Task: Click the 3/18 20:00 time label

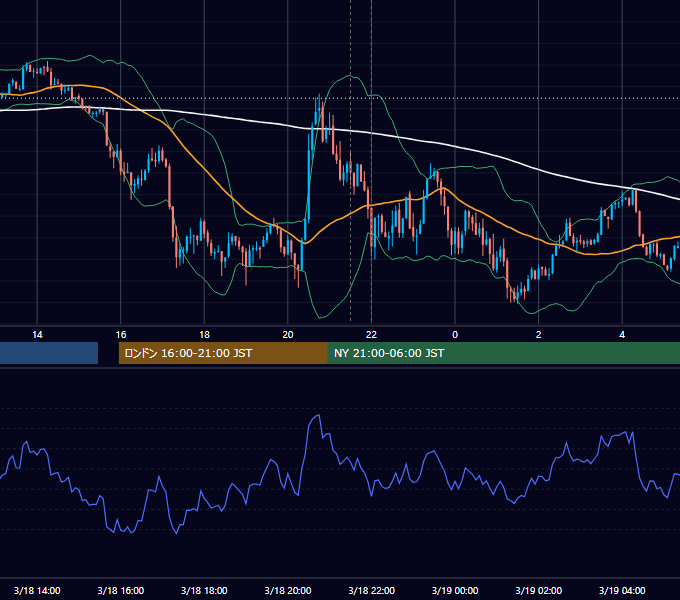Action: pyautogui.click(x=288, y=590)
